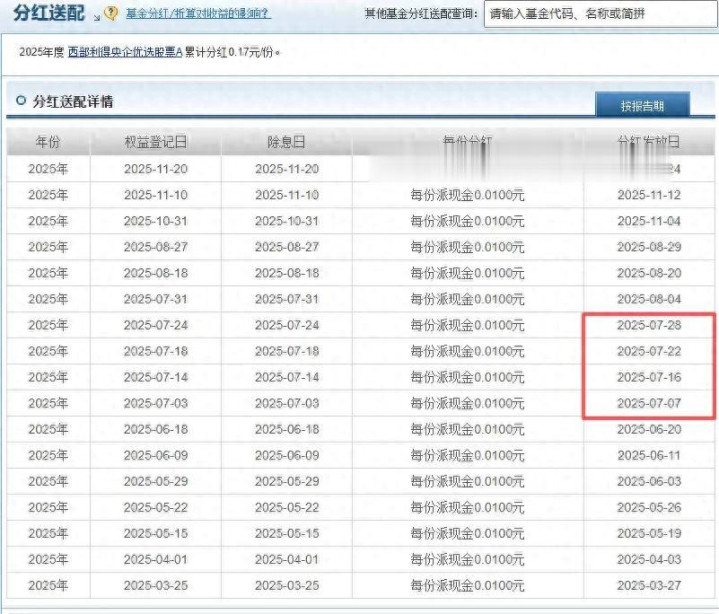The width and height of the screenshot is (719, 614).
Task: Click the 分红送配 page title
Action: coord(49,13)
